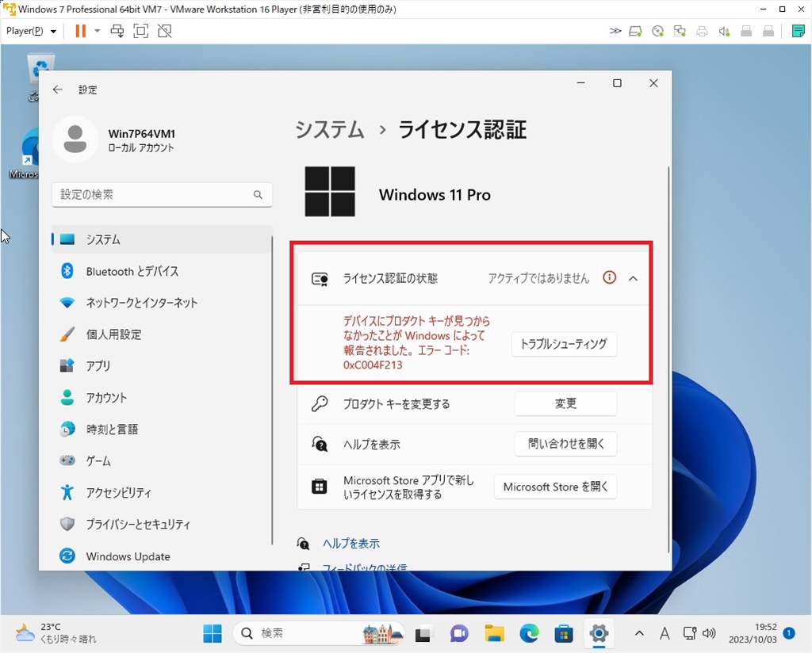The image size is (812, 653).
Task: Open dropdown arrow next to pause button
Action: click(x=98, y=31)
